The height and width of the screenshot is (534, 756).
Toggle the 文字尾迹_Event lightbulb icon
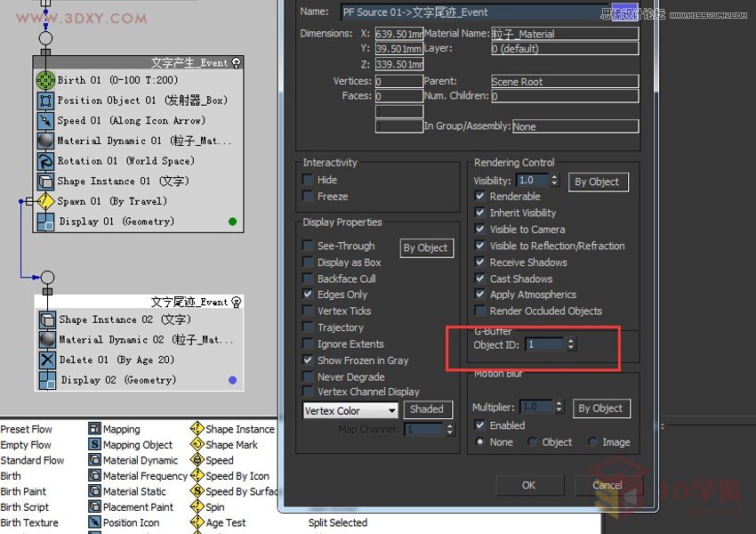pos(237,303)
